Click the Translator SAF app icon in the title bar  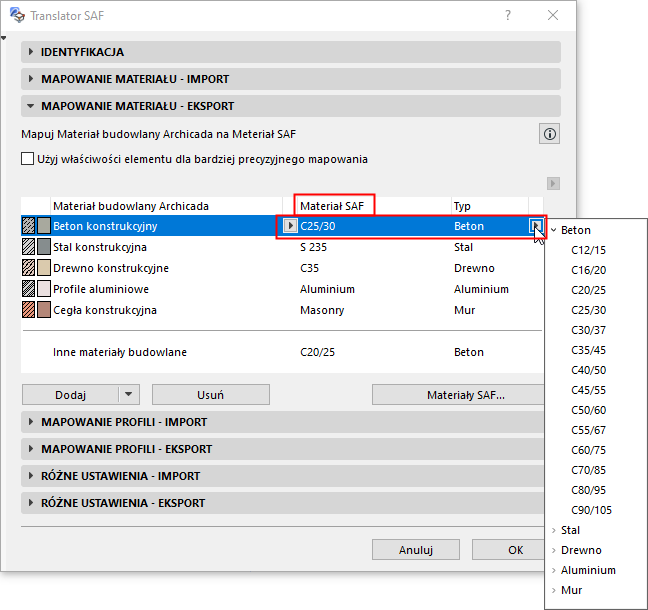(17, 15)
